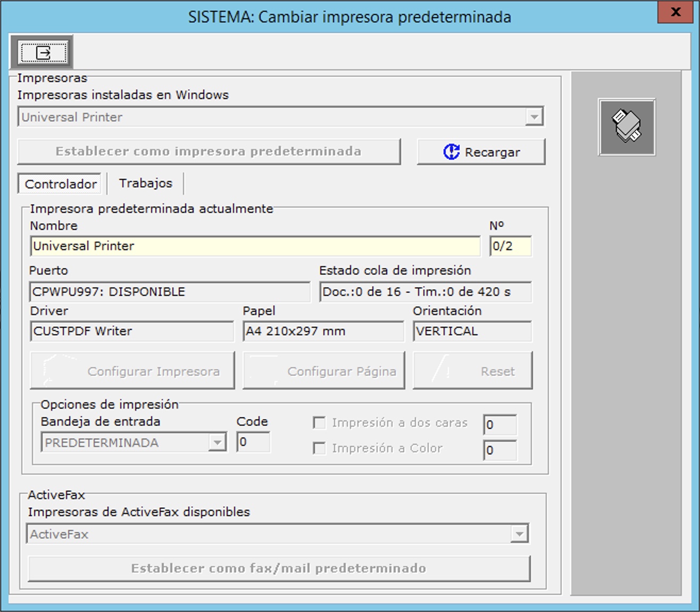Image resolution: width=700 pixels, height=612 pixels.
Task: Open the Bandeja de entrada dropdown
Action: [216, 442]
